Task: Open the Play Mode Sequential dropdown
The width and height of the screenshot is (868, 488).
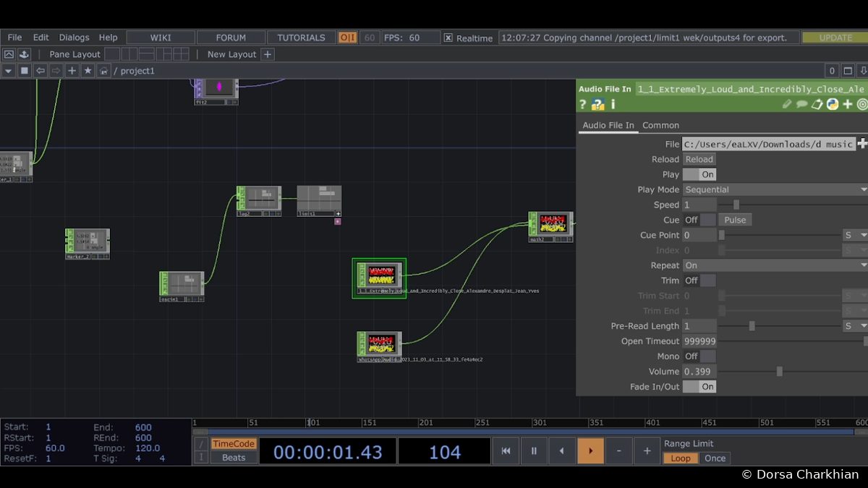Action: coord(775,189)
